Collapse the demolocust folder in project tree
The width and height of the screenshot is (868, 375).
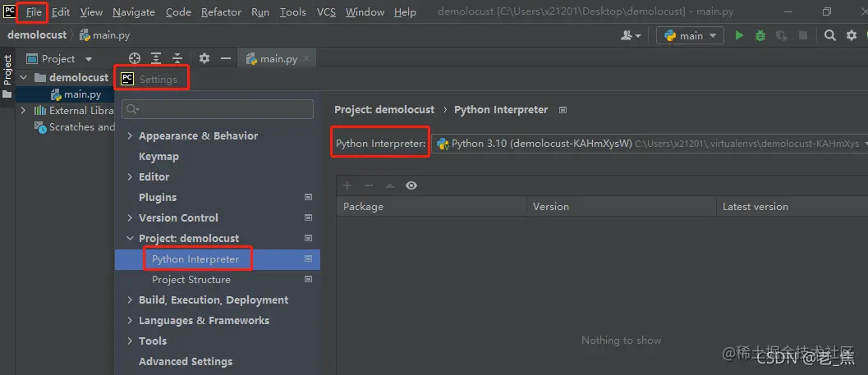23,77
